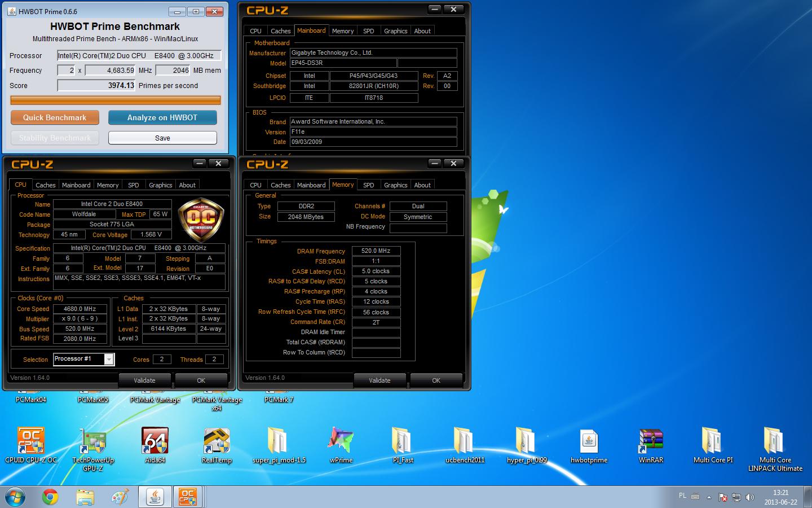Click the BIOS version F11e value
Viewport: 812px width, 508px height.
tap(373, 132)
